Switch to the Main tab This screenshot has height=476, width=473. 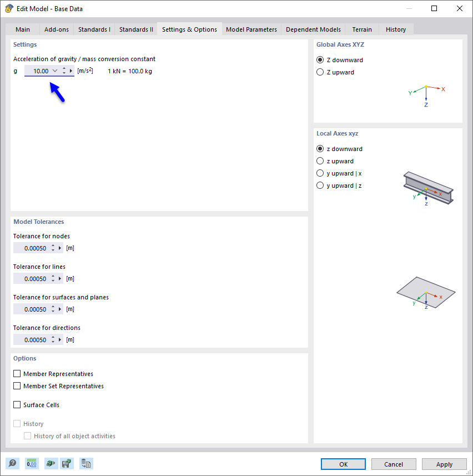(23, 29)
